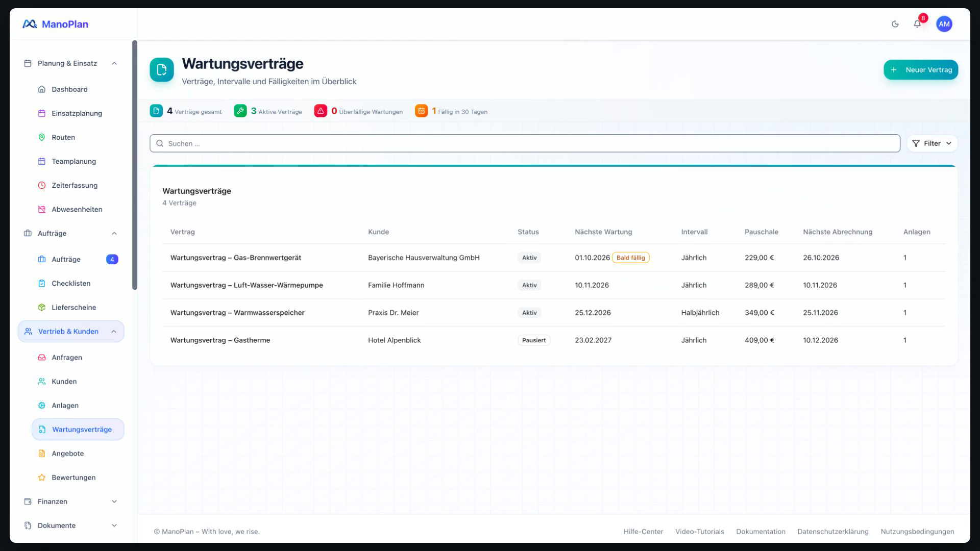Image resolution: width=980 pixels, height=551 pixels.
Task: Open the Datenschutzerklärung footer link
Action: pyautogui.click(x=833, y=531)
